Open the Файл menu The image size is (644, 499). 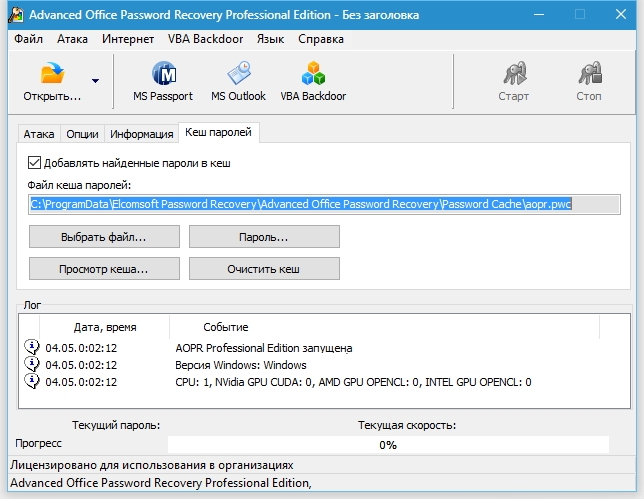[x=29, y=39]
